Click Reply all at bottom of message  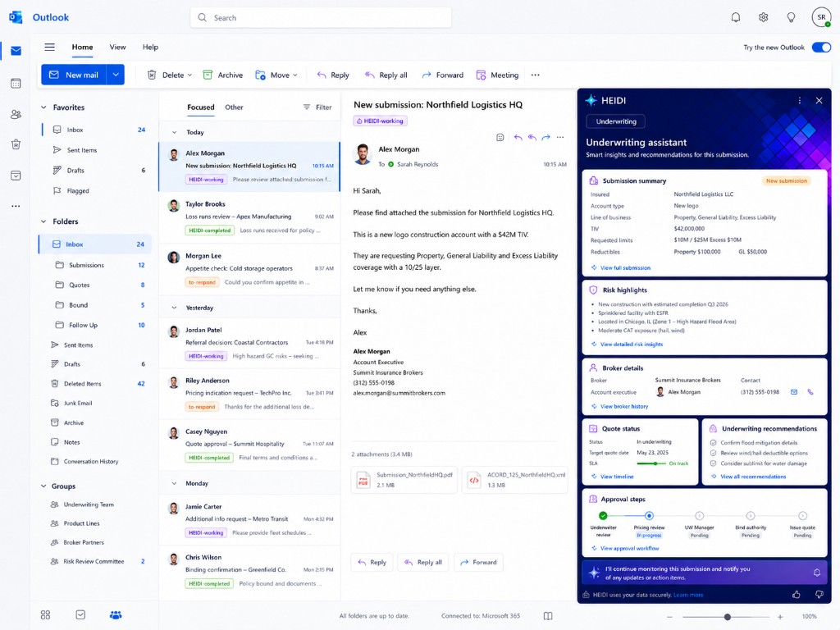[423, 562]
